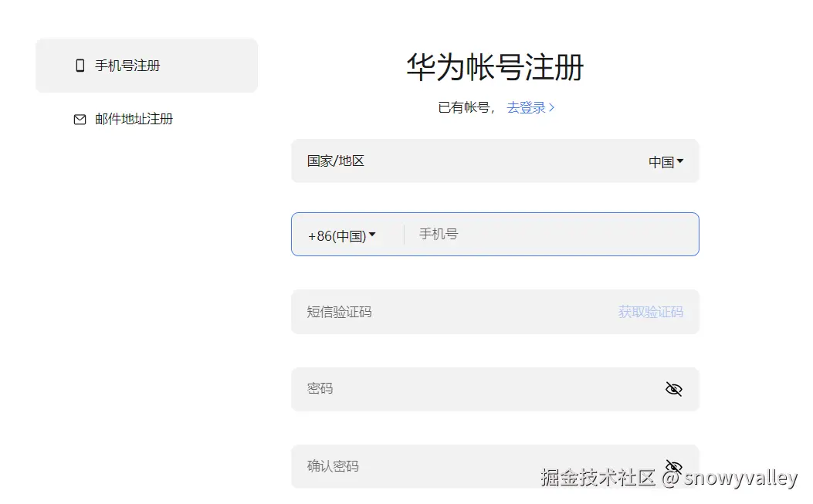The image size is (813, 504).
Task: Toggle visibility eye in 确认密码 field
Action: (x=673, y=466)
